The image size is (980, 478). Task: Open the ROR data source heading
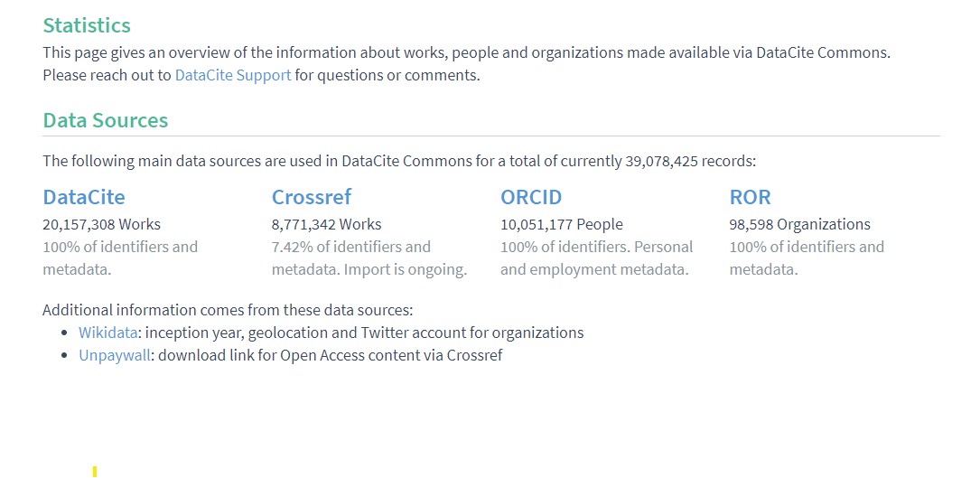pos(750,197)
